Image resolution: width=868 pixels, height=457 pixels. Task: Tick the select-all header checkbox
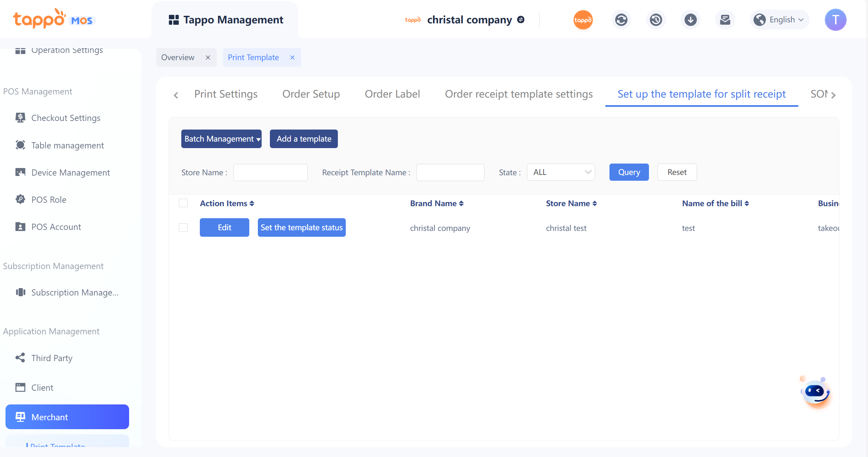click(183, 203)
